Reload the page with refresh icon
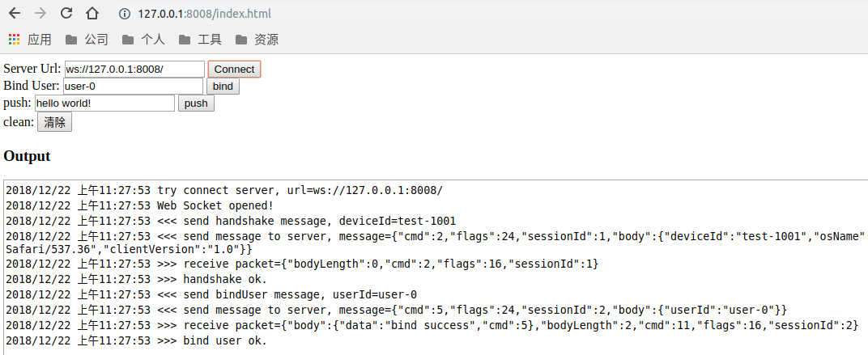 coord(66,14)
